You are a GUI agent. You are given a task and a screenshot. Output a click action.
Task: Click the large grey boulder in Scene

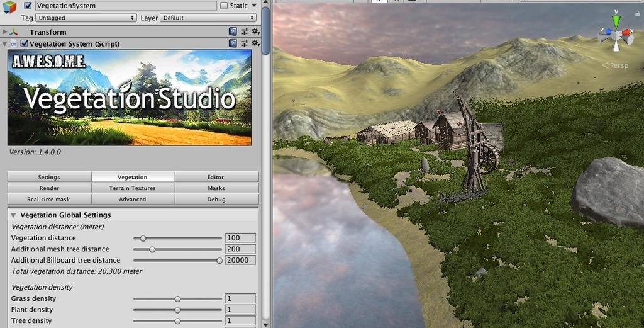click(609, 191)
